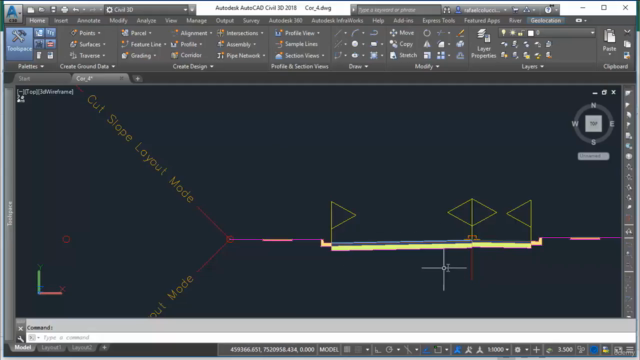Toggle grid display in status bar
Viewport: 640px width, 360px height.
(347, 350)
